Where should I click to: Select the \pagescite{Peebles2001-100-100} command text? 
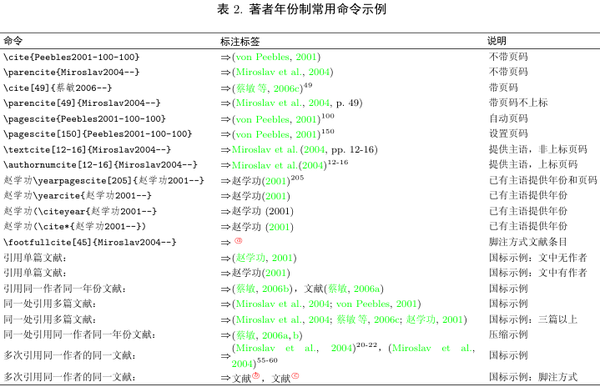85,119
